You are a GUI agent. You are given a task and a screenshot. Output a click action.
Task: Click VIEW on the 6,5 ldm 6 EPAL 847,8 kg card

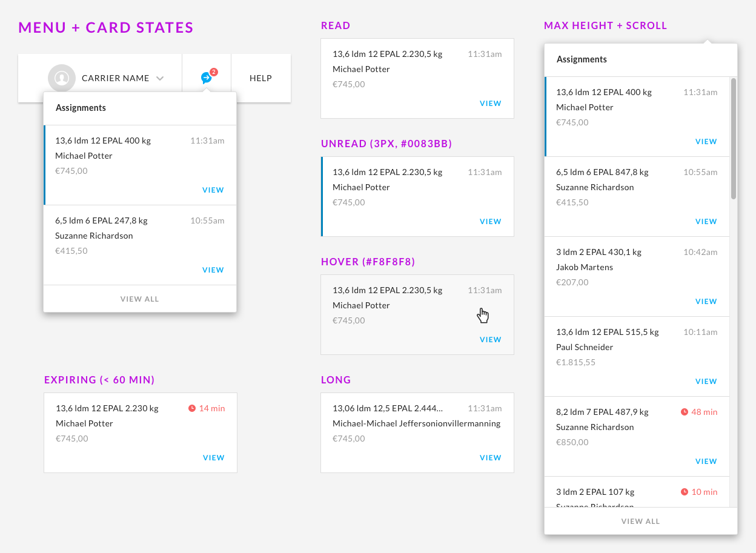706,222
